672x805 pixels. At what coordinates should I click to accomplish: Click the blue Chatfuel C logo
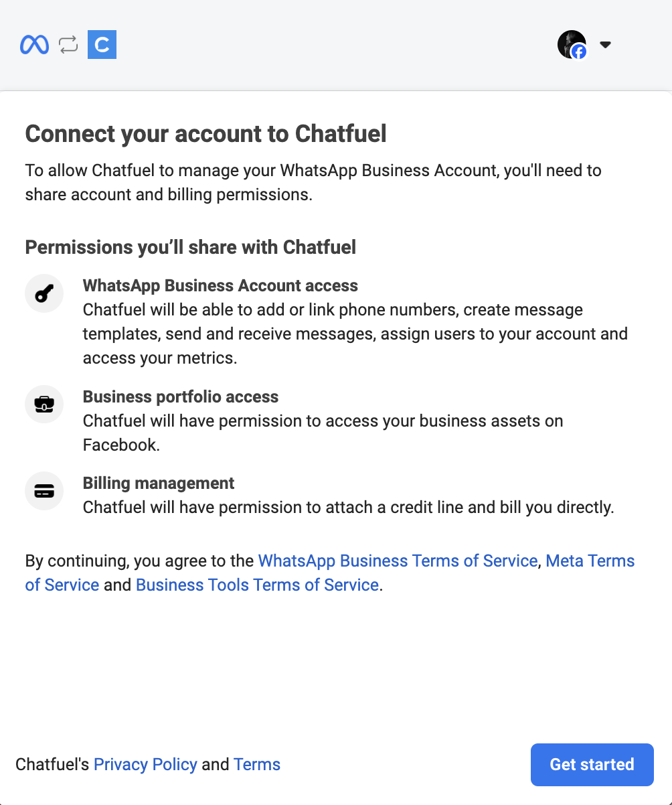point(102,45)
